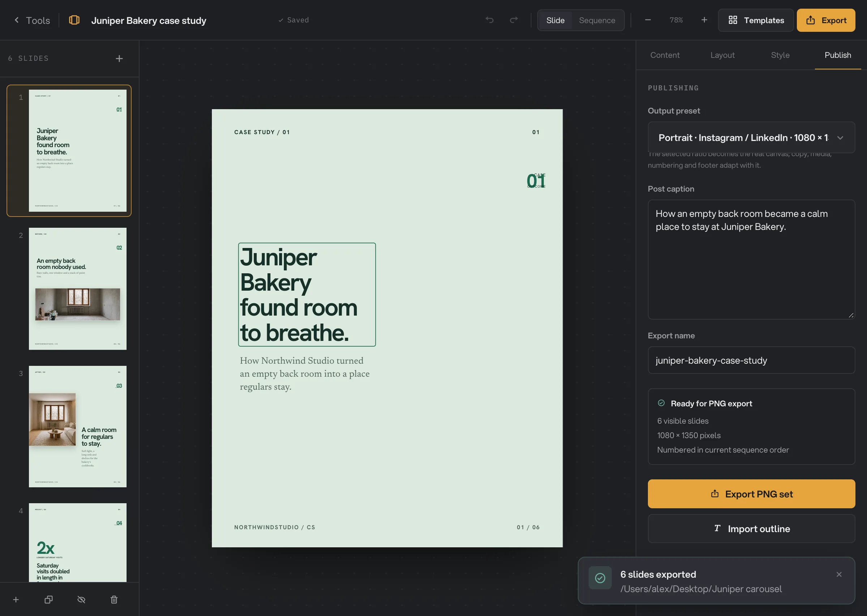Open the Output preset dropdown

[x=751, y=137]
